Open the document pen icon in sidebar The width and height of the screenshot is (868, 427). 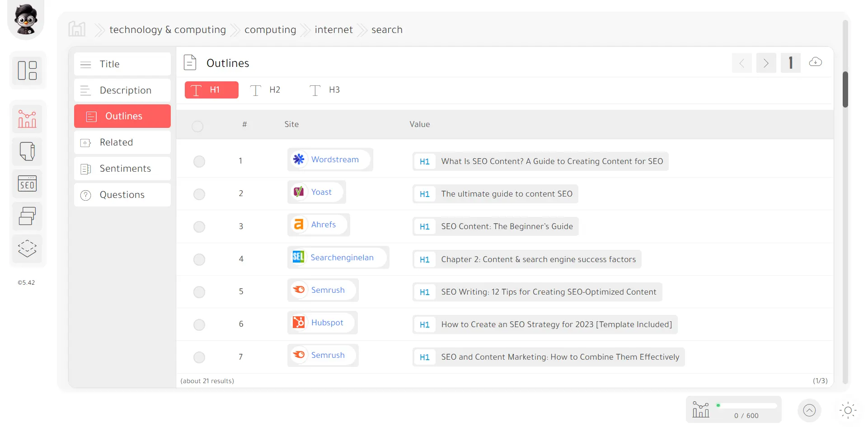(27, 151)
